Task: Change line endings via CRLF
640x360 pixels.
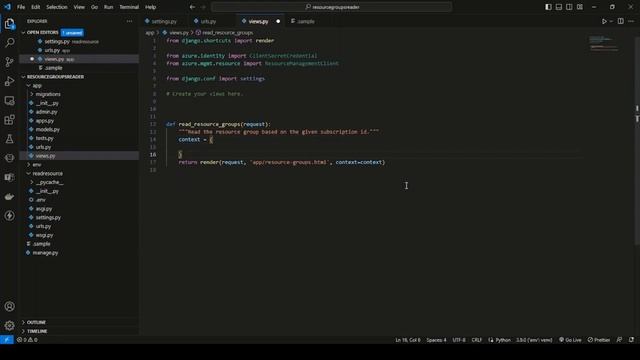Action: [x=476, y=340]
